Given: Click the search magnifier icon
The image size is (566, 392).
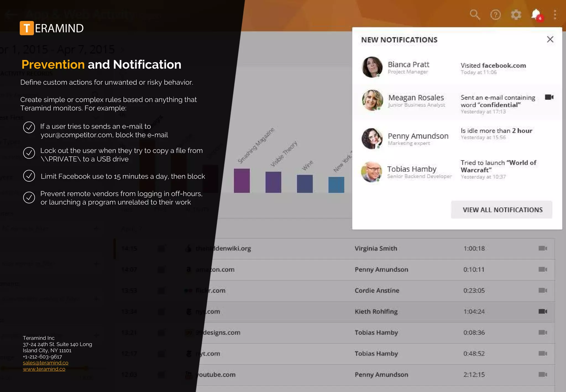Looking at the screenshot, I should click(475, 15).
